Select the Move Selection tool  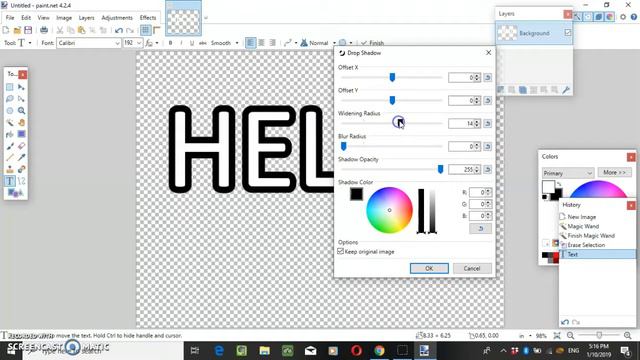21,99
